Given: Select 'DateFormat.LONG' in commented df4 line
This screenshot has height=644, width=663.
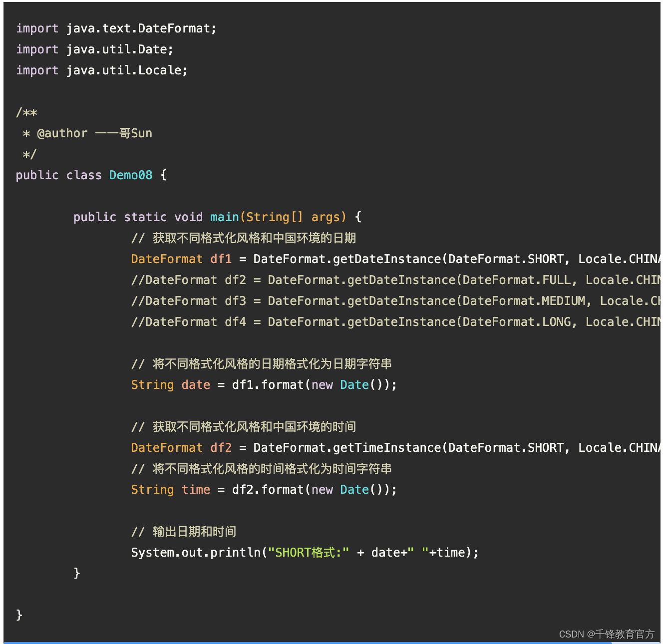Looking at the screenshot, I should coord(516,322).
